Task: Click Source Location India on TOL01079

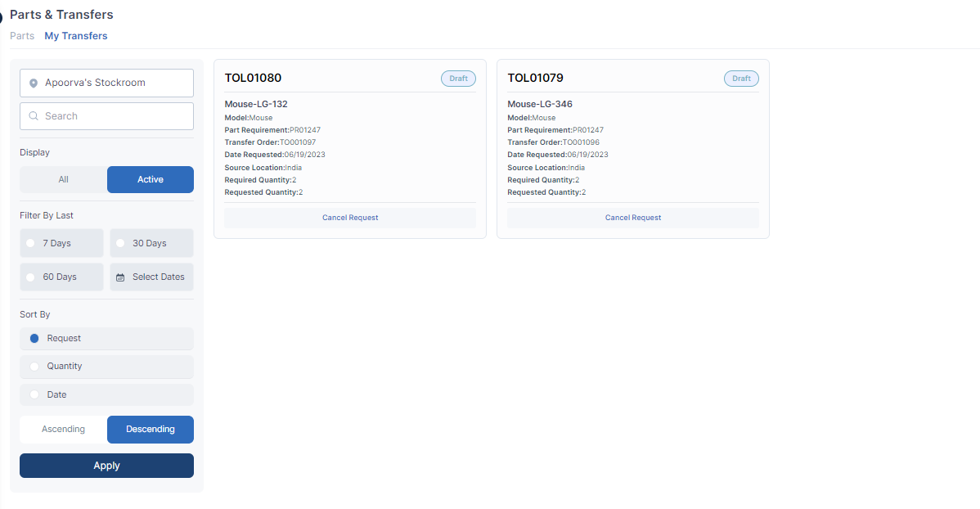Action: pyautogui.click(x=546, y=168)
